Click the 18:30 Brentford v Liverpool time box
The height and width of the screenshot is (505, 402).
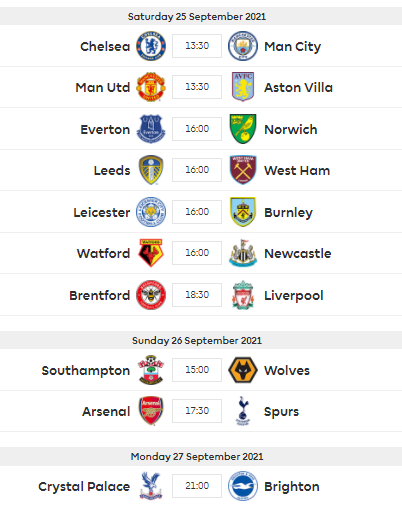197,295
